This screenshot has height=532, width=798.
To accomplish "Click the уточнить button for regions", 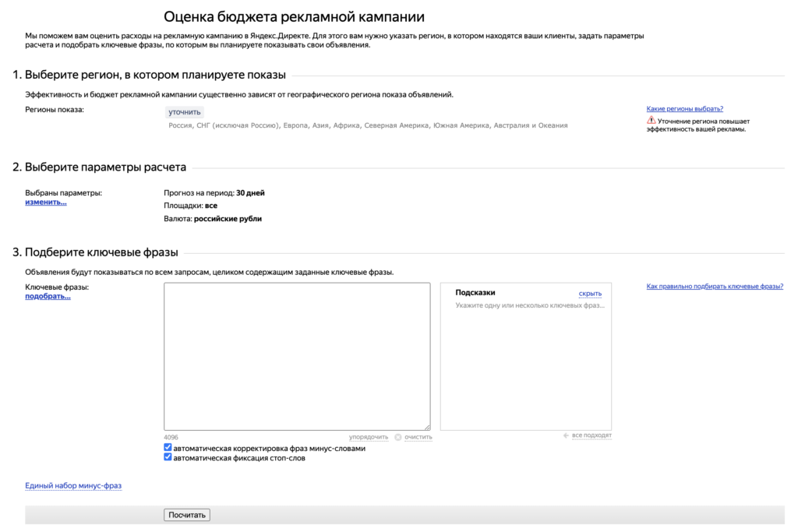I will pyautogui.click(x=184, y=112).
